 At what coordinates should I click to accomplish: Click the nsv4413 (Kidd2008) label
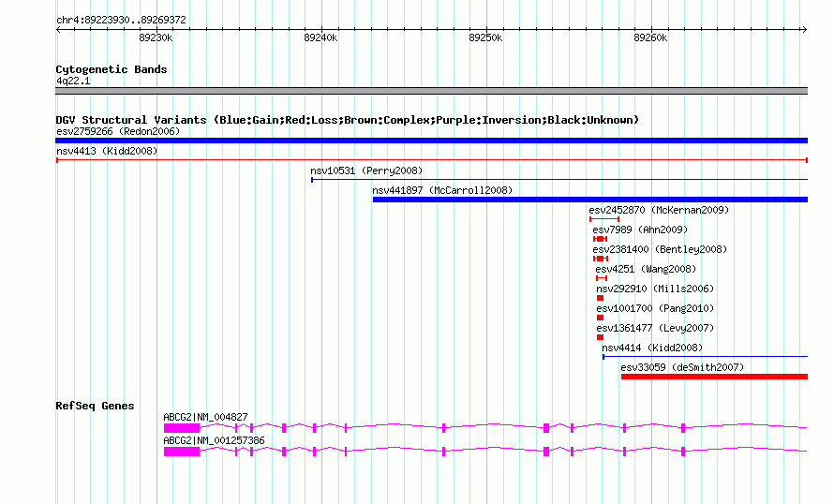click(x=107, y=151)
